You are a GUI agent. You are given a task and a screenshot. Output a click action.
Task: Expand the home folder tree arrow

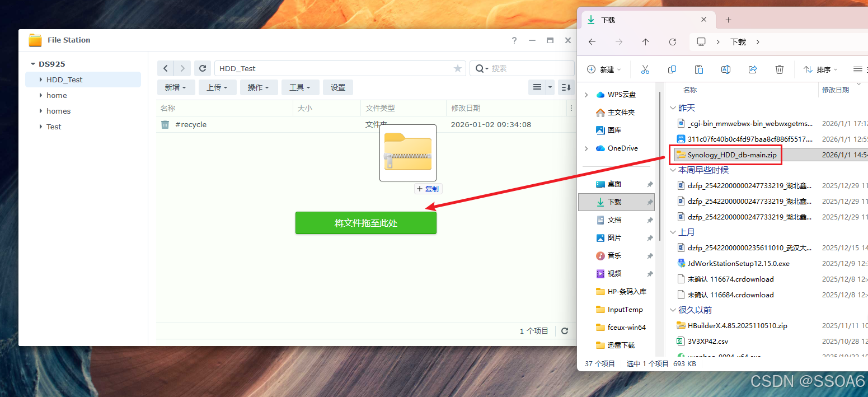41,95
